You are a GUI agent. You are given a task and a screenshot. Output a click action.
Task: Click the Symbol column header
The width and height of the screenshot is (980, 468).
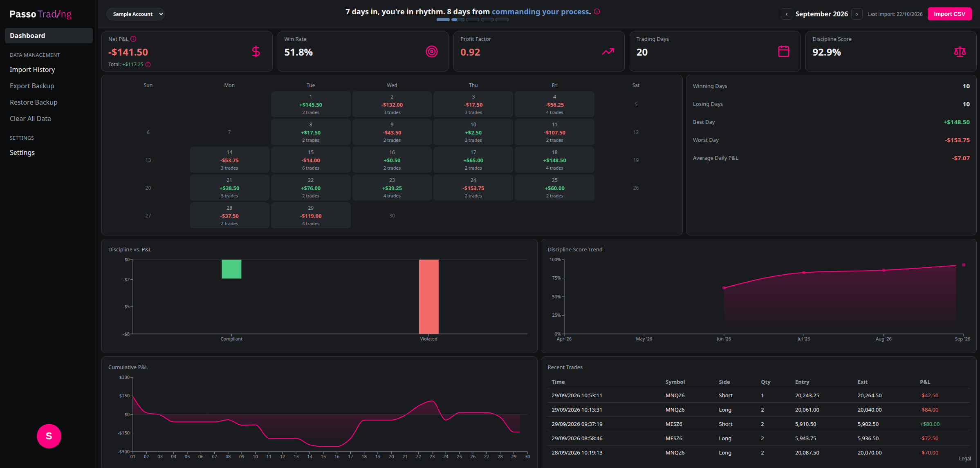[x=675, y=382]
